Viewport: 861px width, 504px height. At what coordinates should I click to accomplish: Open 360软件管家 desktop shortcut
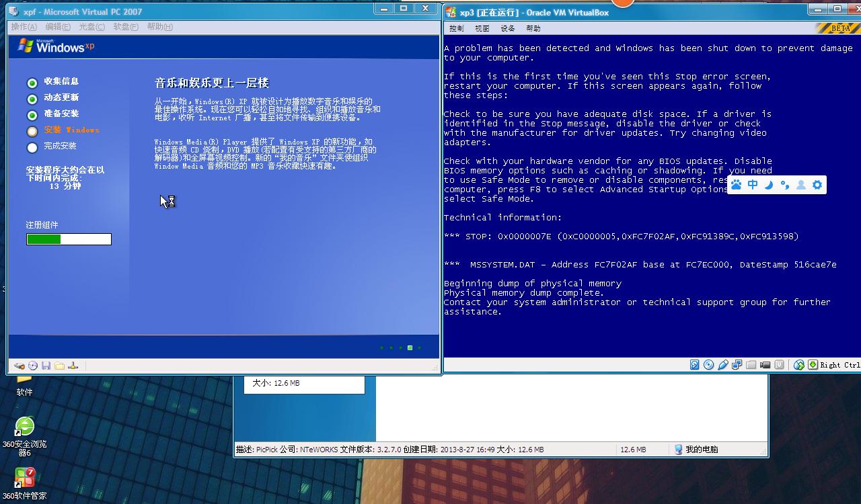[x=25, y=485]
